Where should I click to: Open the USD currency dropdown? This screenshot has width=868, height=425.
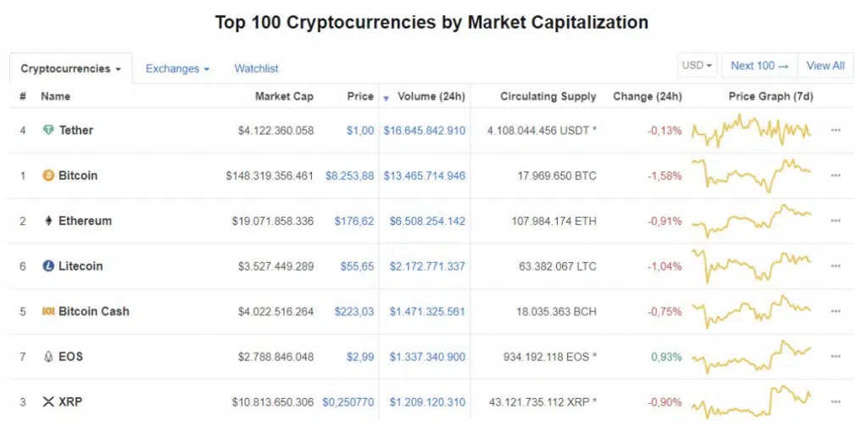point(697,65)
